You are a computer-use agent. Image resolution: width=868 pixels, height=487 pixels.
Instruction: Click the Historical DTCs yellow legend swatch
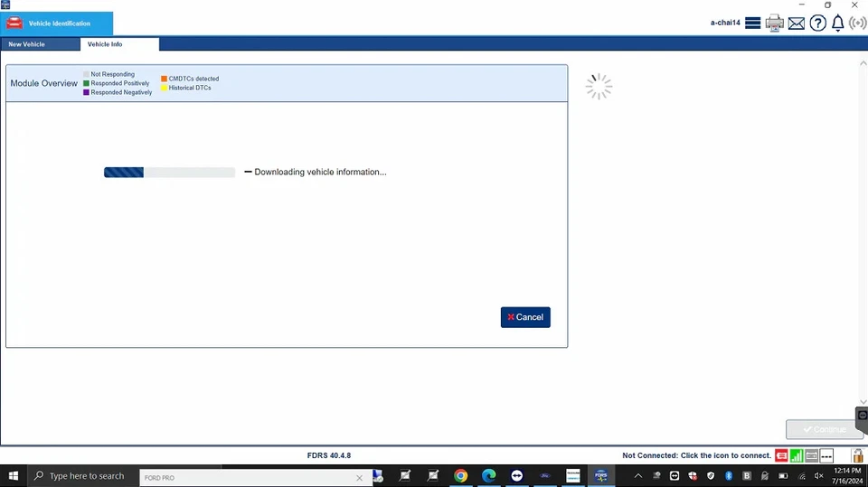tap(165, 88)
